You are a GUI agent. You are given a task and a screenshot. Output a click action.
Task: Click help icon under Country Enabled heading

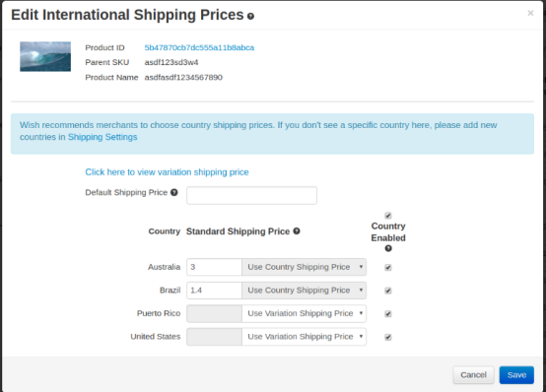point(388,248)
